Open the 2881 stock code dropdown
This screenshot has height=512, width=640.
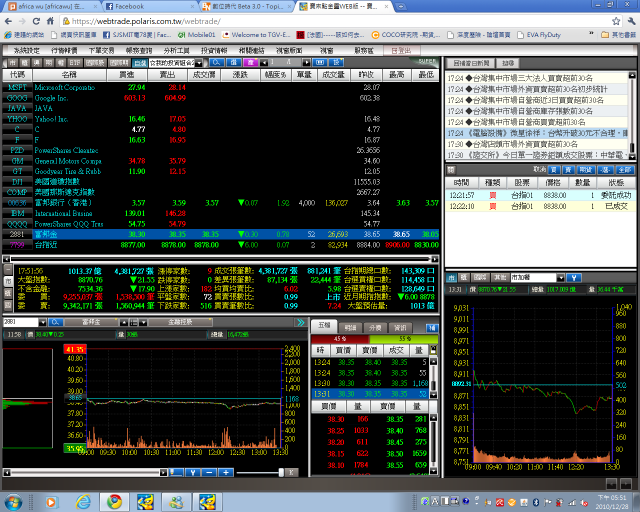42,323
